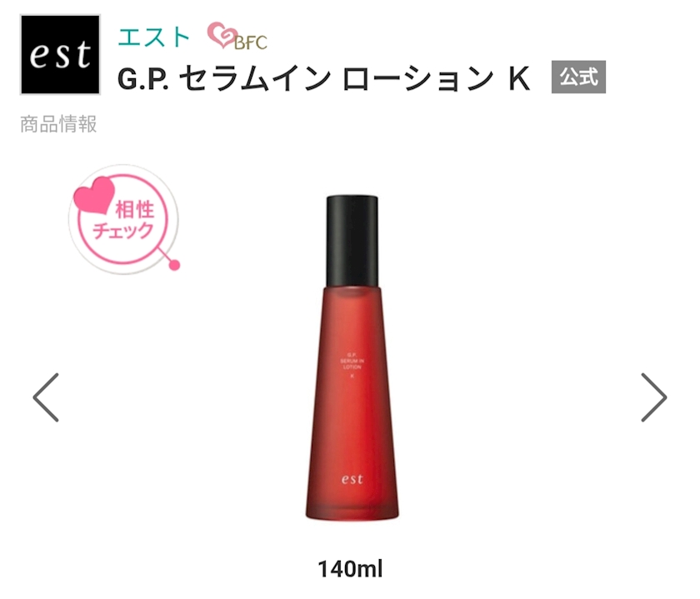
Task: Tap the est logo printed on bottle
Action: tap(352, 479)
